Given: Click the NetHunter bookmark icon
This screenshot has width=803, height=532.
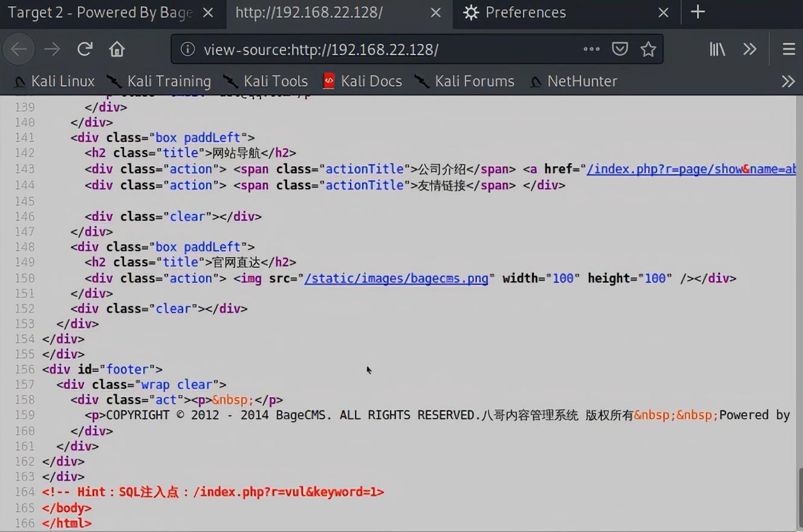Looking at the screenshot, I should click(536, 82).
